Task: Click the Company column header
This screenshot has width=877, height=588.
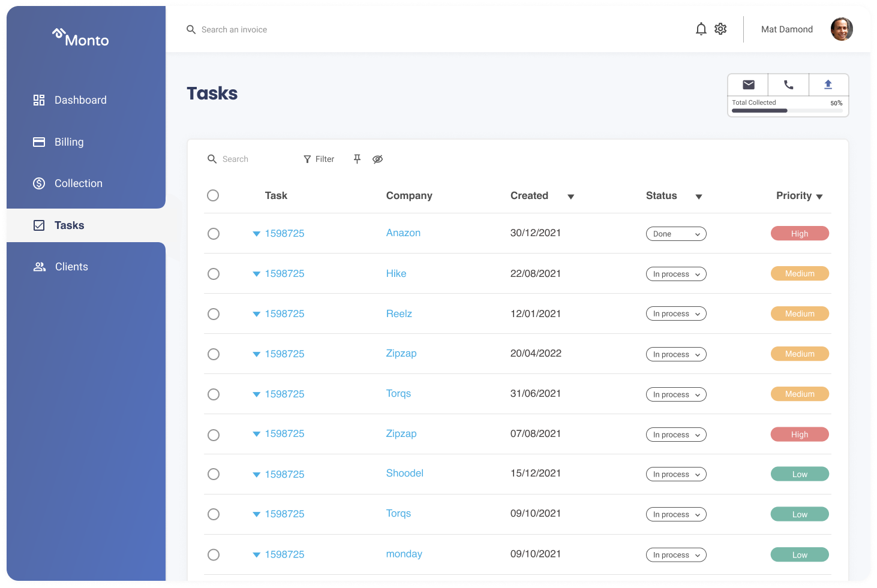Action: click(409, 195)
